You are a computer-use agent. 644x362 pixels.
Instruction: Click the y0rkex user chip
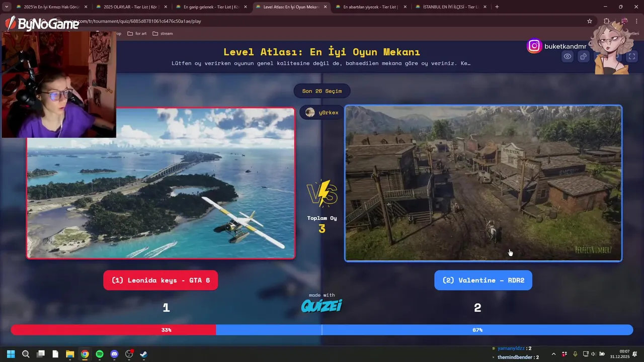click(322, 113)
